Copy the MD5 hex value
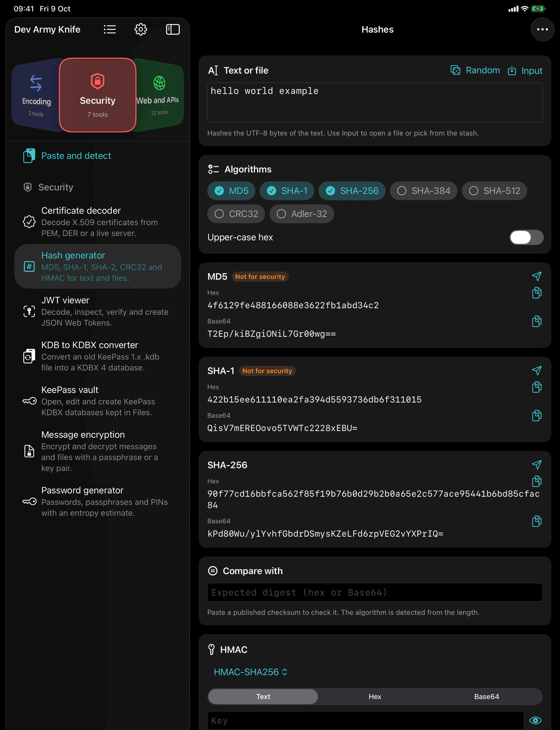The image size is (560, 730). tap(537, 293)
